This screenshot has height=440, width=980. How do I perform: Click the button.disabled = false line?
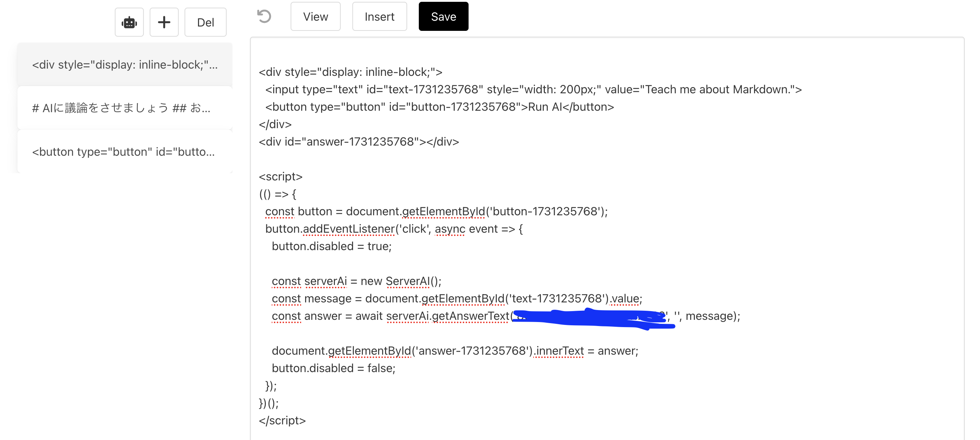[x=333, y=368]
